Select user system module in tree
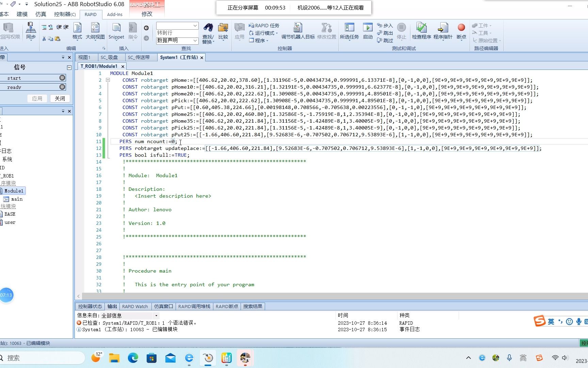The width and height of the screenshot is (588, 368). pyautogui.click(x=10, y=222)
